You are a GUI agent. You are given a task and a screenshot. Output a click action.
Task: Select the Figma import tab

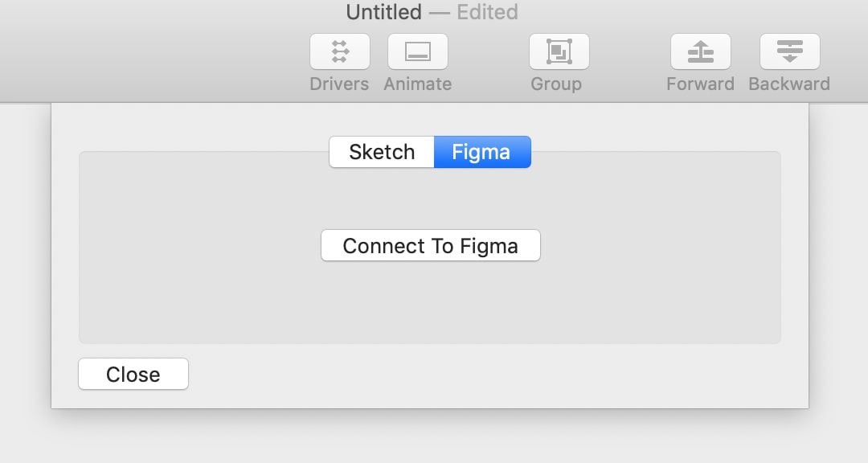[x=481, y=152]
